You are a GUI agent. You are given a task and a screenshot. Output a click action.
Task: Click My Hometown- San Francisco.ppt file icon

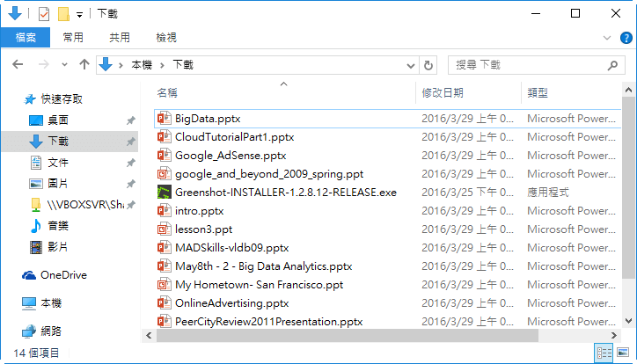pyautogui.click(x=165, y=285)
